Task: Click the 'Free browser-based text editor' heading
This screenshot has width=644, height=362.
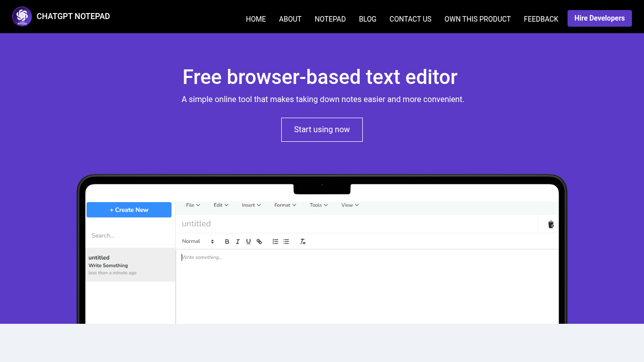Action: [320, 77]
